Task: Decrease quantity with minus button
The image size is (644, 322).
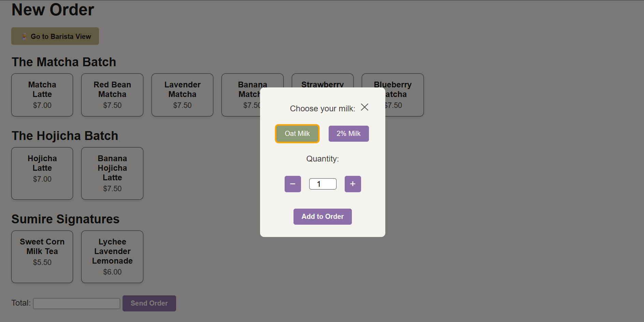Action: [292, 184]
